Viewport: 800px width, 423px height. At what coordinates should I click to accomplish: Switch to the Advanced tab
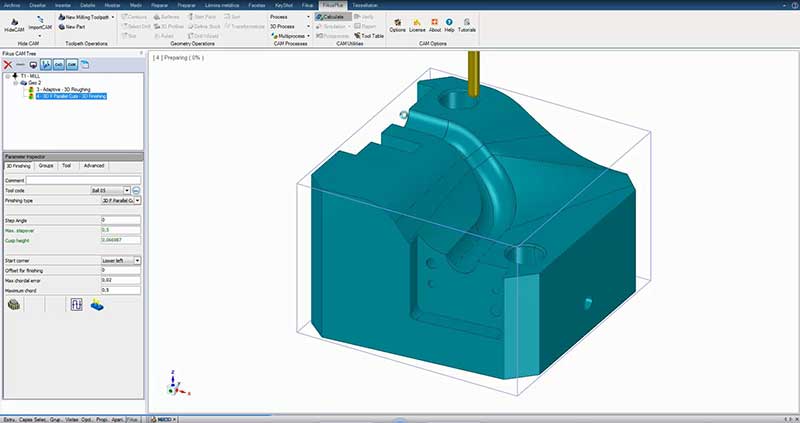click(x=93, y=166)
